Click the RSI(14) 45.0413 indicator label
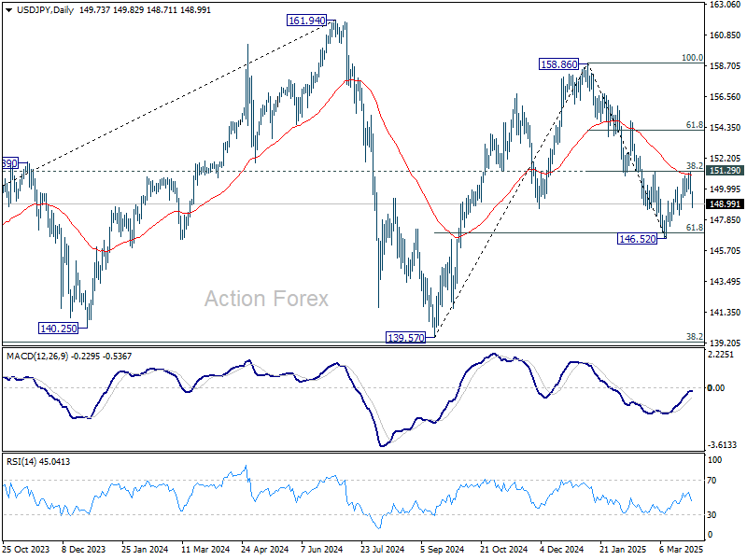The width and height of the screenshot is (747, 560). coord(38,461)
